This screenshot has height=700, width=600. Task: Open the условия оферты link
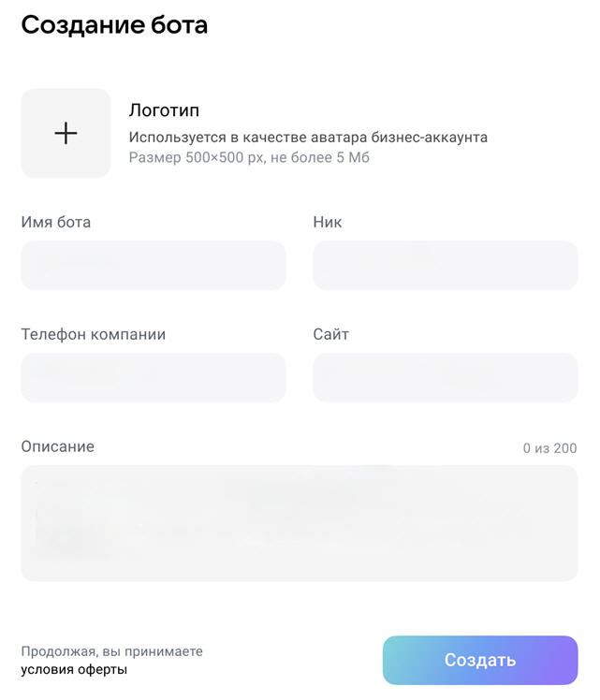click(x=74, y=670)
